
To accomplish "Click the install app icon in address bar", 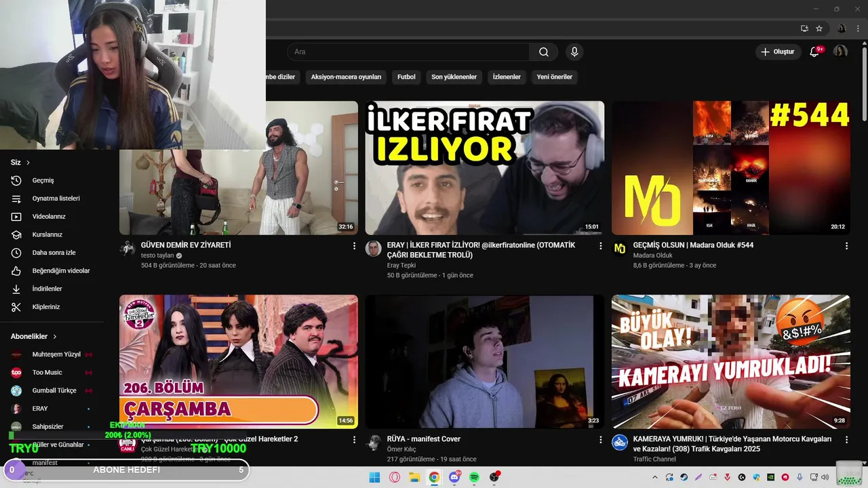I will pyautogui.click(x=804, y=28).
